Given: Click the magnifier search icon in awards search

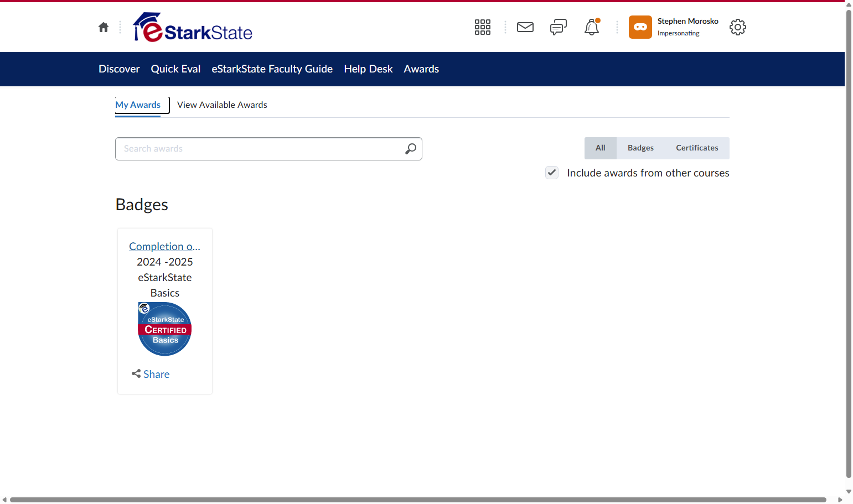Looking at the screenshot, I should 411,149.
